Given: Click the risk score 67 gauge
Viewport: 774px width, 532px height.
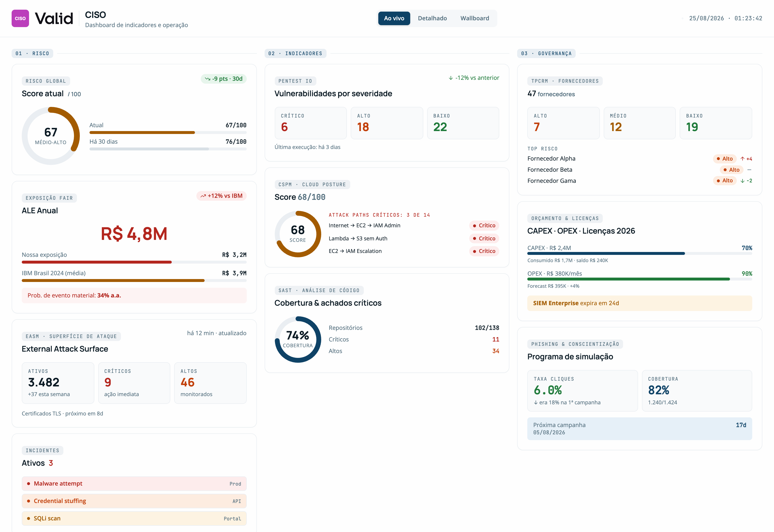Looking at the screenshot, I should [x=51, y=136].
